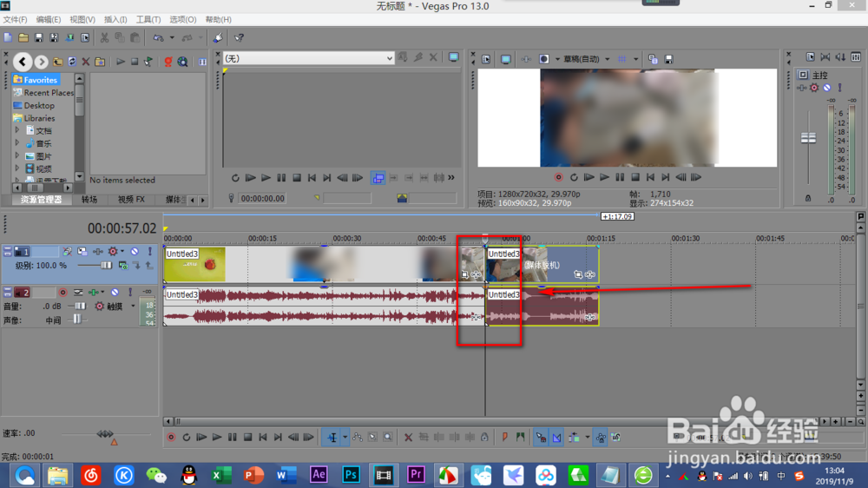Viewport: 868px width, 488px height.
Task: Toggle Lock Envelopes to Events
Action: click(x=600, y=438)
